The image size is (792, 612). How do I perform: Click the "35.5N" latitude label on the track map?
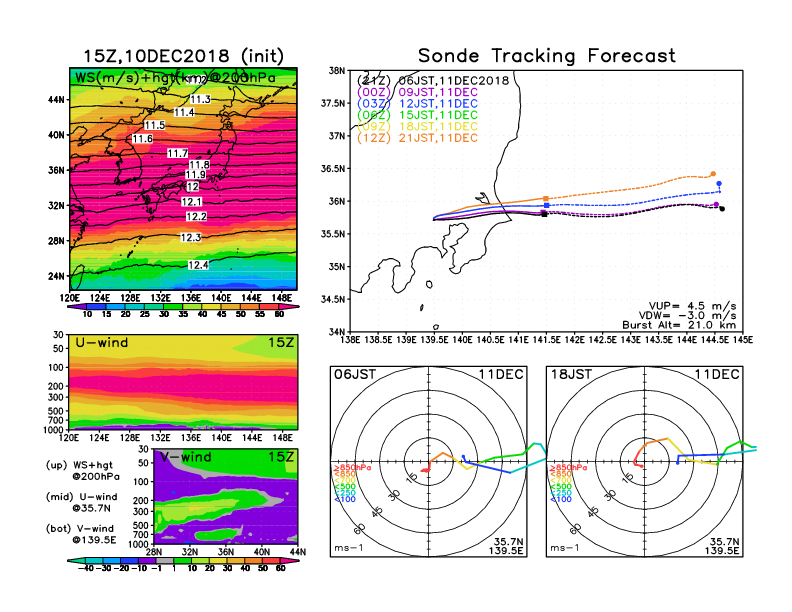333,234
